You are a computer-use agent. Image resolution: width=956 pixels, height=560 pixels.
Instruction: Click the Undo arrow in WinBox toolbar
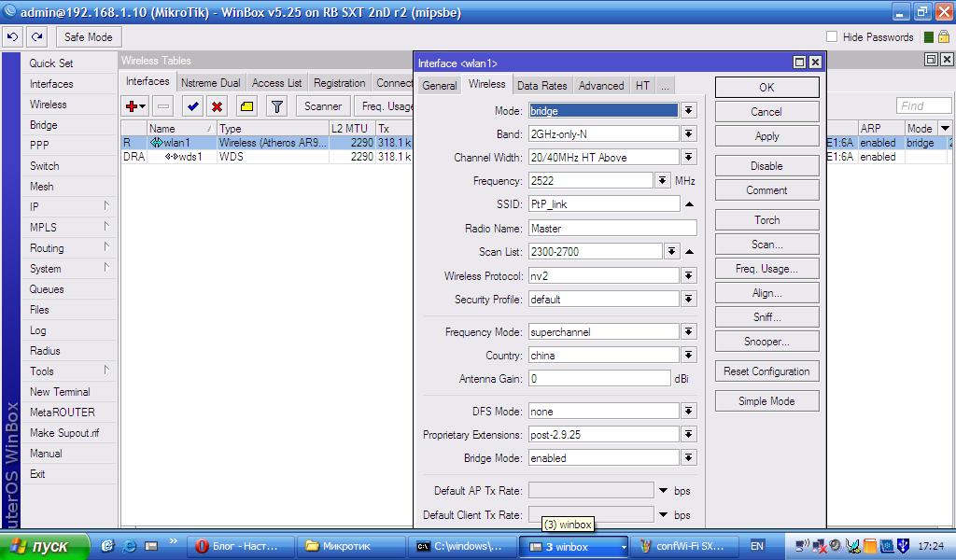pos(12,37)
